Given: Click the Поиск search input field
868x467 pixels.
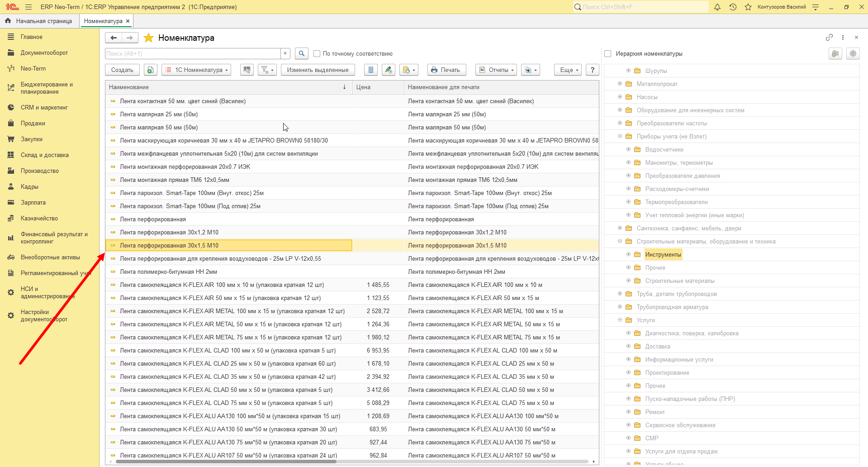Looking at the screenshot, I should [193, 53].
